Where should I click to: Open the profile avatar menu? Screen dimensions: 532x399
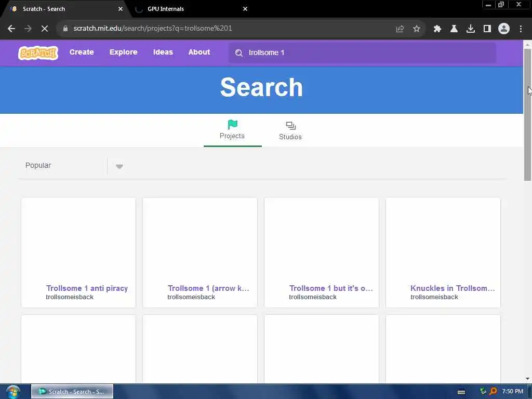[x=504, y=29]
